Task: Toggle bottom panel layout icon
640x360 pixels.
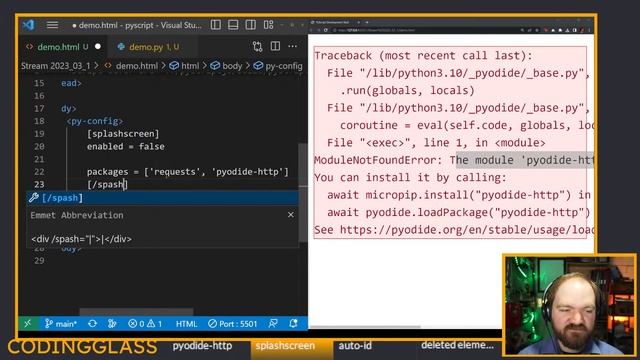Action: [x=233, y=25]
